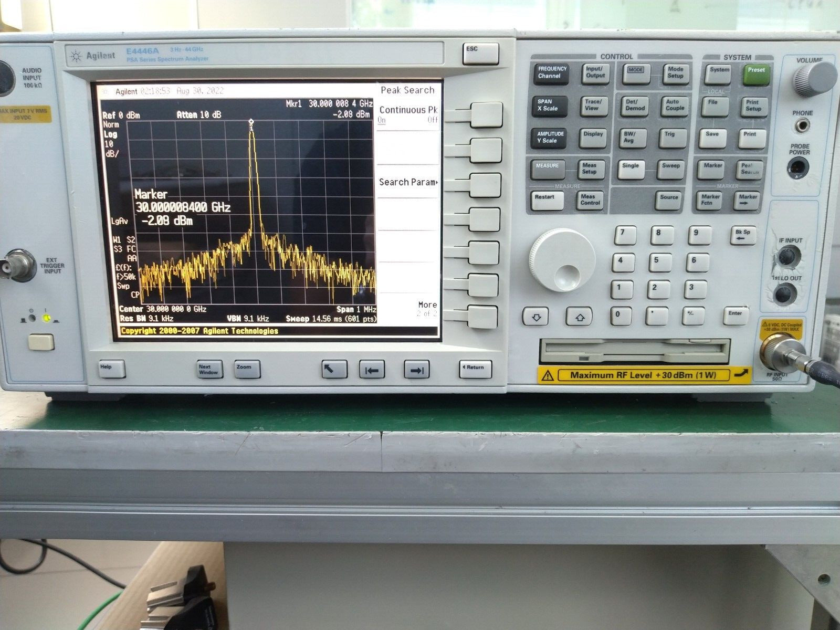Tap the Return key
This screenshot has width=840, height=630.
(475, 369)
